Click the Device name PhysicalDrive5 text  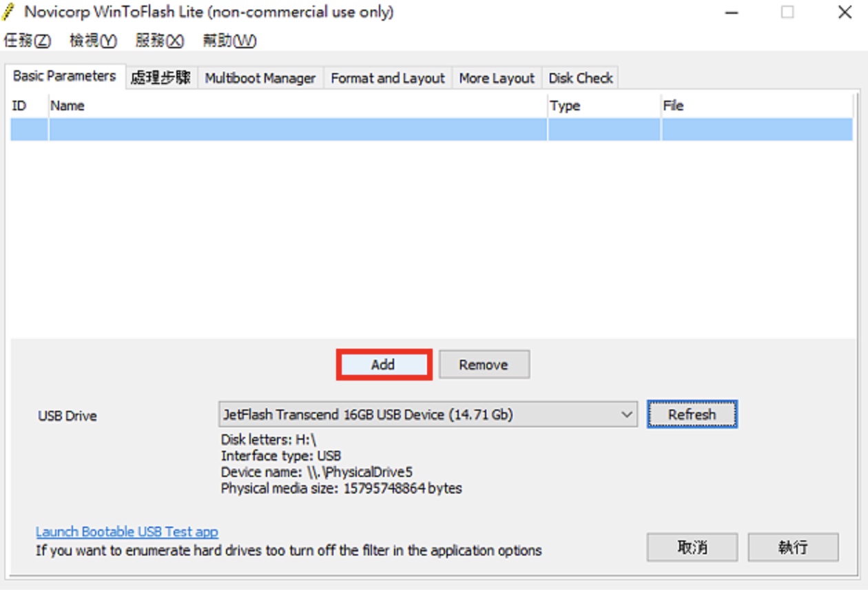pos(317,472)
